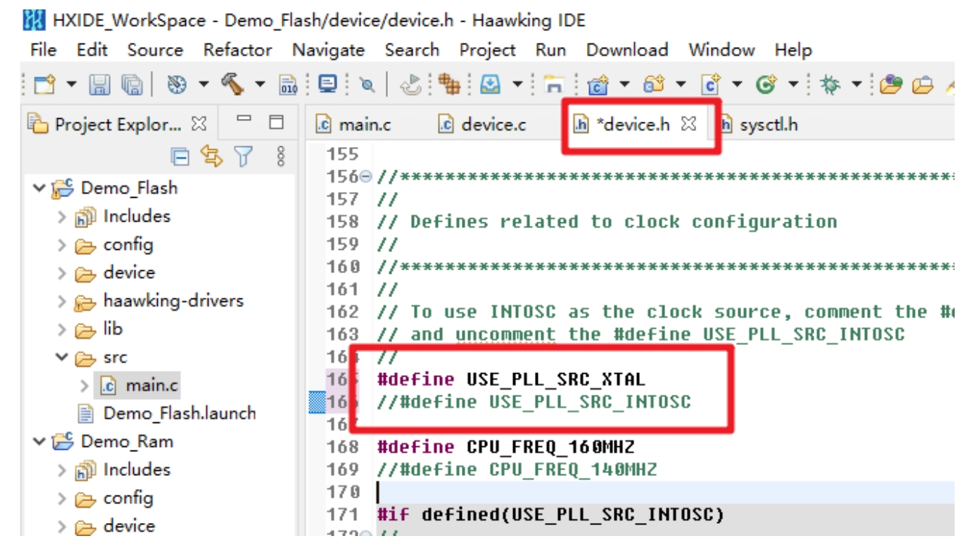The width and height of the screenshot is (980, 544).
Task: Collapse the Demo_Ram project node
Action: pos(38,442)
